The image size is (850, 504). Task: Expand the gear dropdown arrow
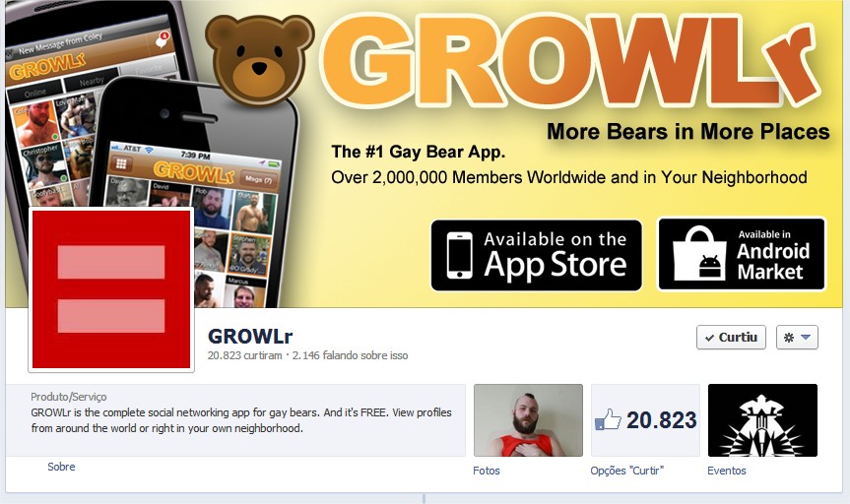click(806, 337)
